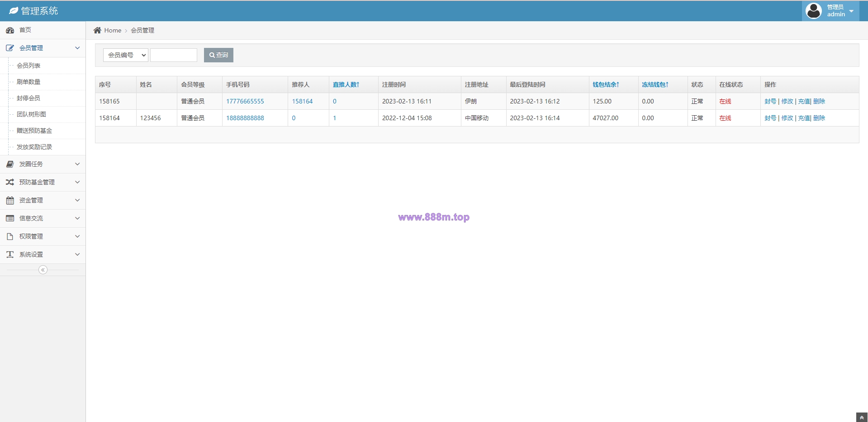Click 封号 for member 158164

pos(770,118)
